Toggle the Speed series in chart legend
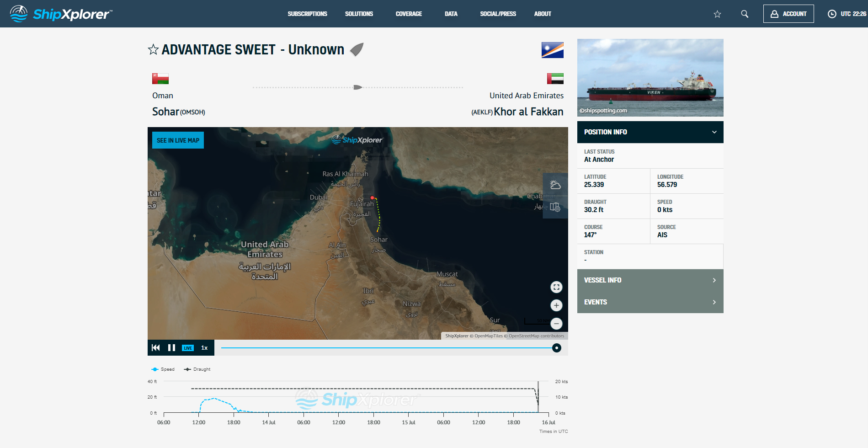Screen dimensions: 868x448 (x=163, y=369)
